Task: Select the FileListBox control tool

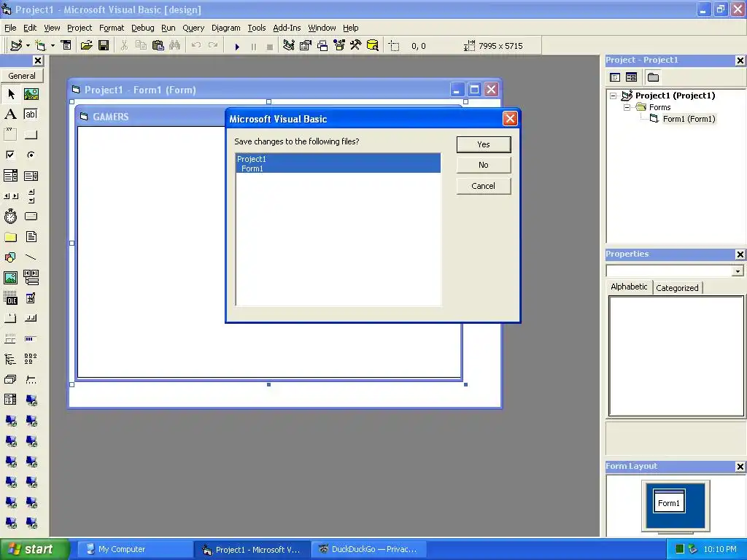Action: pos(31,237)
